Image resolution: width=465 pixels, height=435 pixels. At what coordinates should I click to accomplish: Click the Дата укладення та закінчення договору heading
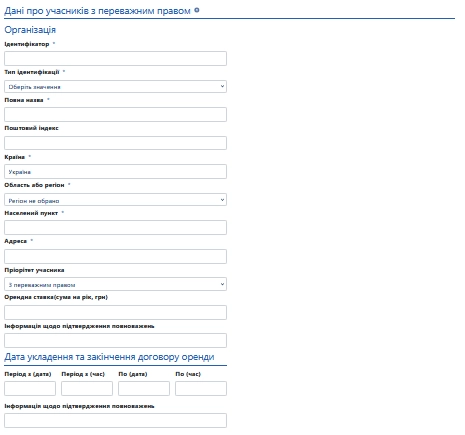click(109, 357)
